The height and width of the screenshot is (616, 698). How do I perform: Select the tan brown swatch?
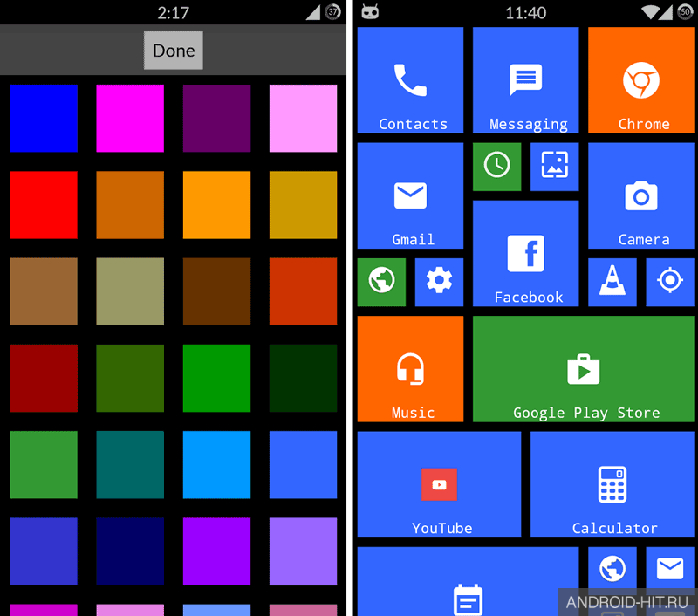[x=44, y=291]
